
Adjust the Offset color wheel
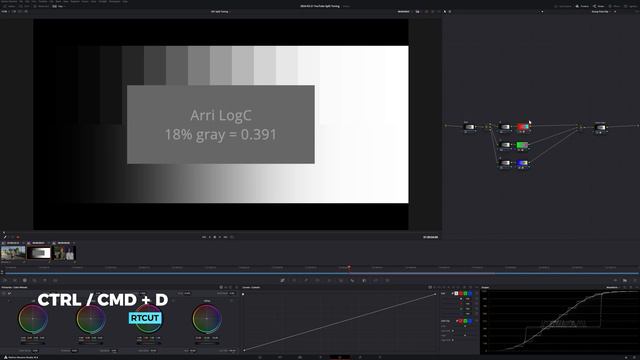(x=207, y=318)
